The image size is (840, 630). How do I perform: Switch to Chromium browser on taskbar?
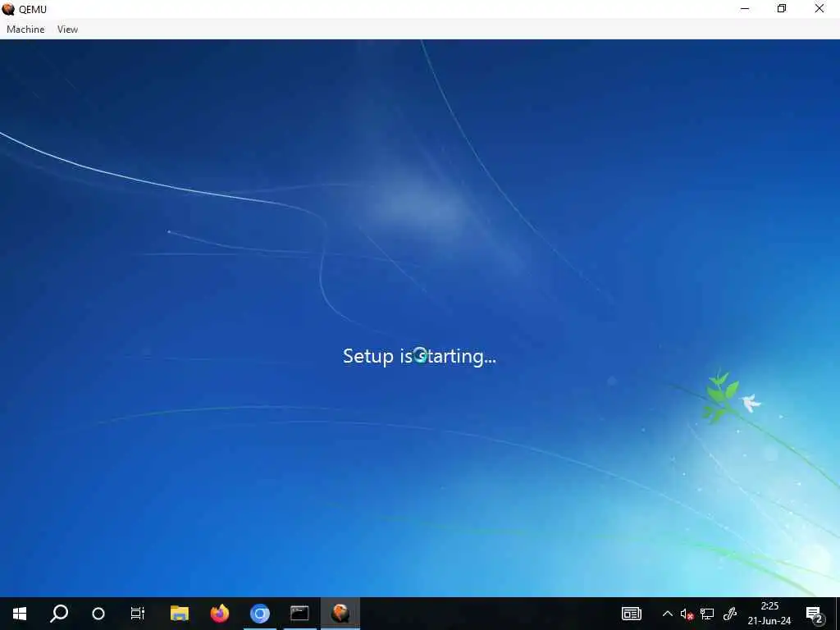click(x=260, y=614)
